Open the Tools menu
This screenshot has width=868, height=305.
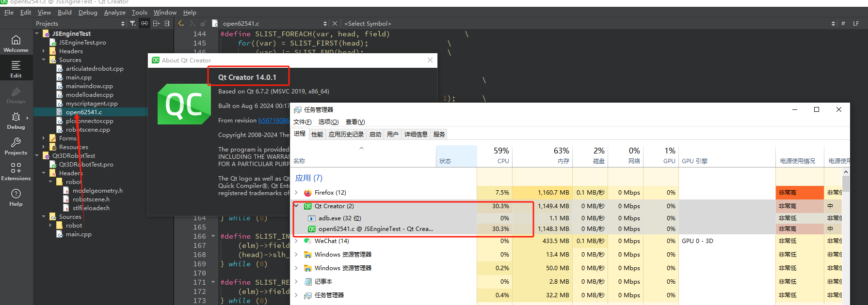click(139, 13)
